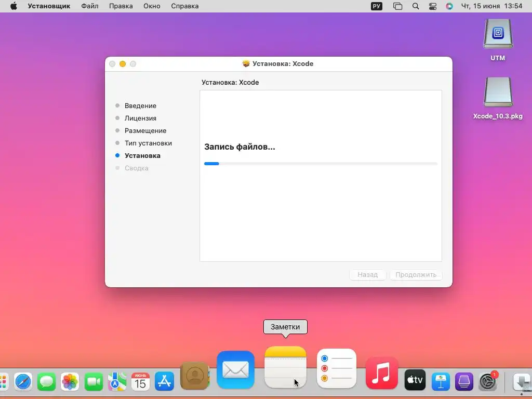Open FaceTime in the dock
532x399 pixels.
[x=94, y=382]
